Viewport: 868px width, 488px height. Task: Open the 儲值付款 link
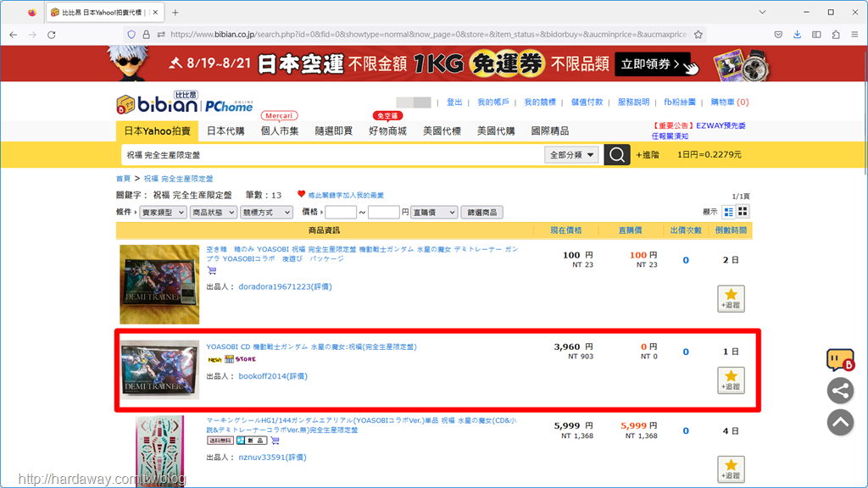(x=587, y=103)
